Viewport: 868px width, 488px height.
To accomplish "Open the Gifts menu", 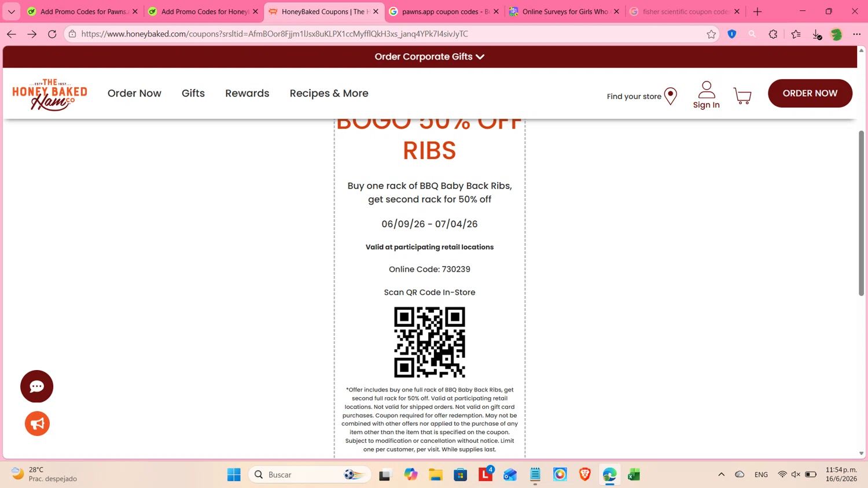I will pyautogui.click(x=193, y=93).
